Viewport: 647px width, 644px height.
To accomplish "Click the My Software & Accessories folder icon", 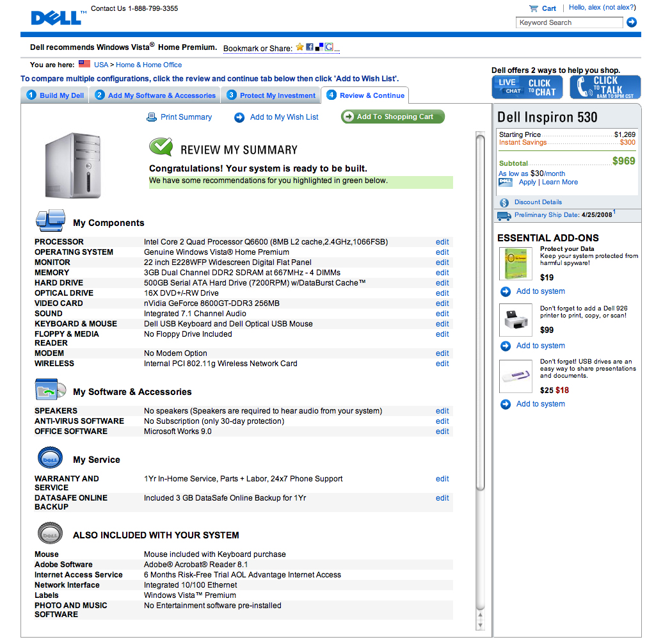I will (x=51, y=389).
